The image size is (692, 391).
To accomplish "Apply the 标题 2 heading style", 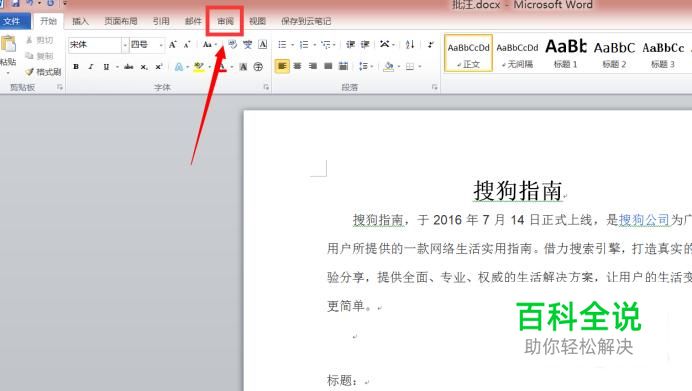I will coord(614,53).
